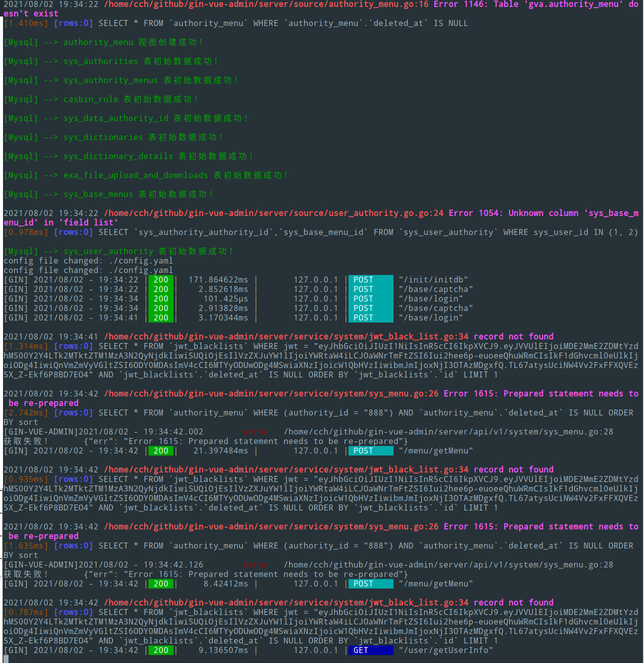This screenshot has width=644, height=663.
Task: Click the green 200 badge next to /init/initdb
Action: tap(161, 279)
